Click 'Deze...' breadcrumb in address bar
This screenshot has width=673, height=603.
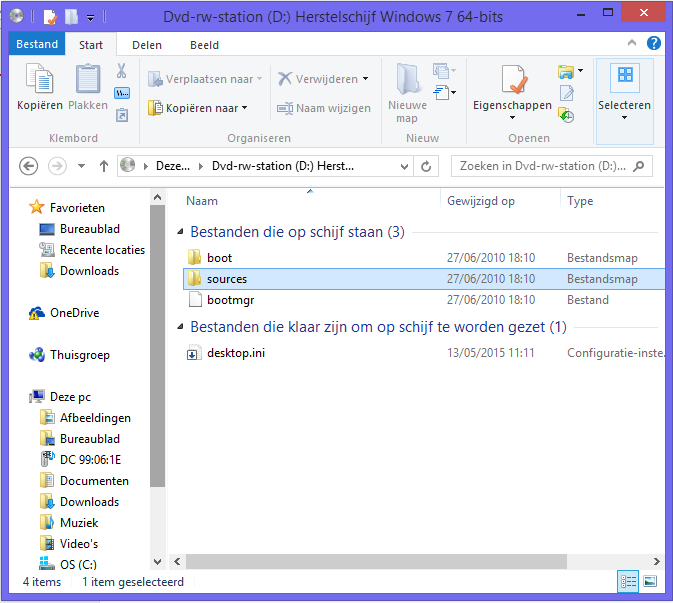[x=173, y=166]
